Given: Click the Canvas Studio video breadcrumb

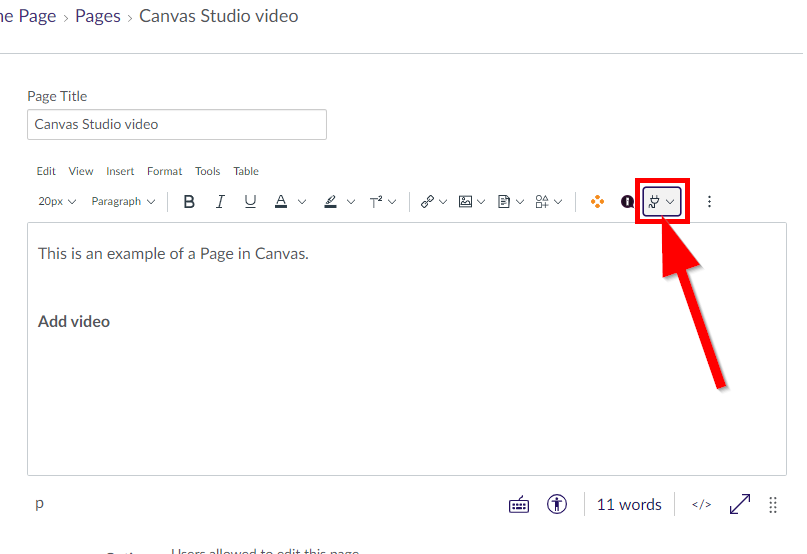Looking at the screenshot, I should click(x=219, y=16).
